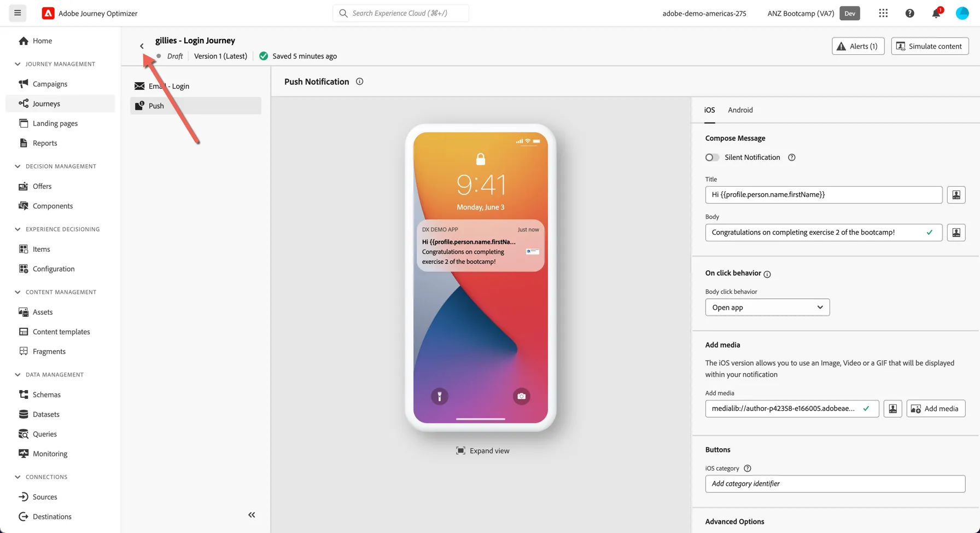Click the On click behavior info icon
This screenshot has height=533, width=980.
(x=767, y=274)
